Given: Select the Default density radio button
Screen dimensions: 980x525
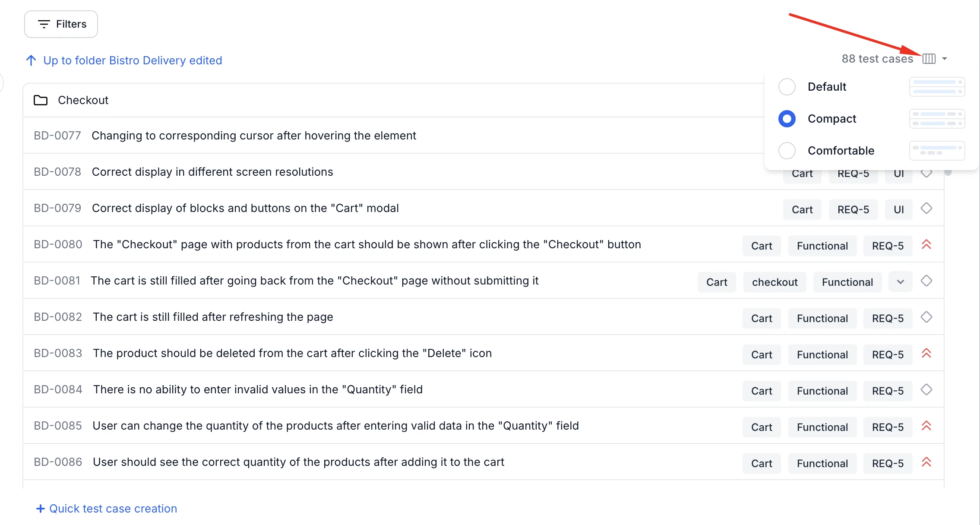Looking at the screenshot, I should [x=787, y=87].
